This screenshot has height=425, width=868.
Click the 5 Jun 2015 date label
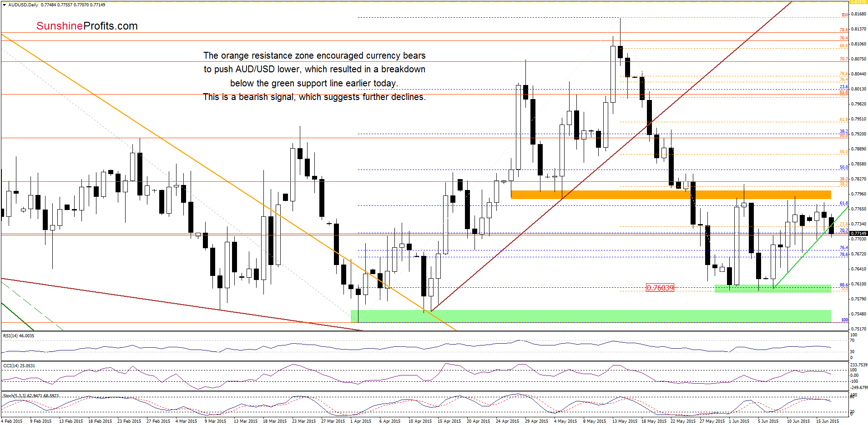(x=768, y=421)
